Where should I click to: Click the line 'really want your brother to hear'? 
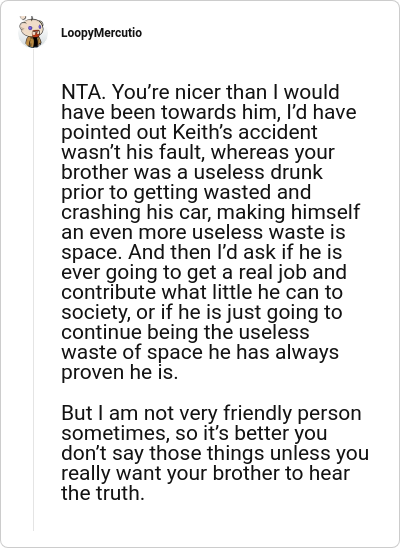(x=205, y=474)
